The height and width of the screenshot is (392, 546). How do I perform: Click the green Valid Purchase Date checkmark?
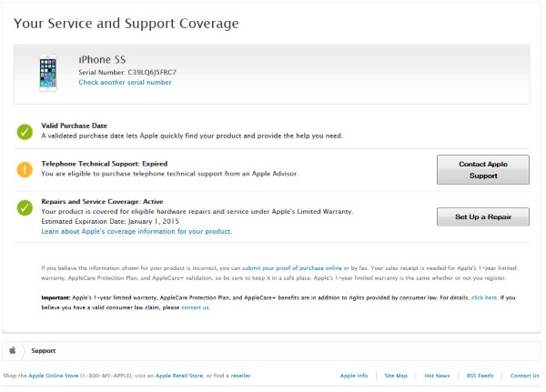[x=25, y=131]
